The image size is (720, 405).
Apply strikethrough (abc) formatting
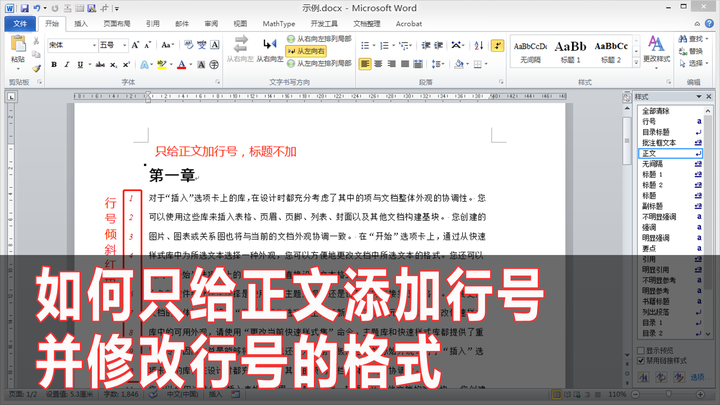pyautogui.click(x=100, y=65)
